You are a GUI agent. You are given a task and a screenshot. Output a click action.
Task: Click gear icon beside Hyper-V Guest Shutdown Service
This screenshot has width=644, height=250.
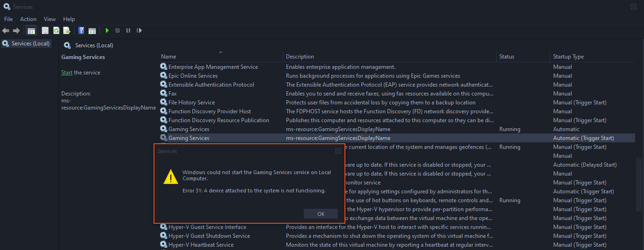tap(163, 236)
